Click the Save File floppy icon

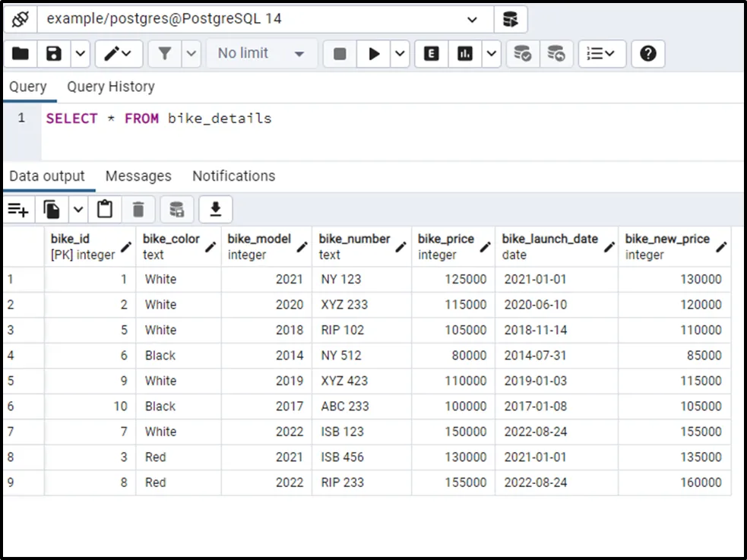[54, 54]
